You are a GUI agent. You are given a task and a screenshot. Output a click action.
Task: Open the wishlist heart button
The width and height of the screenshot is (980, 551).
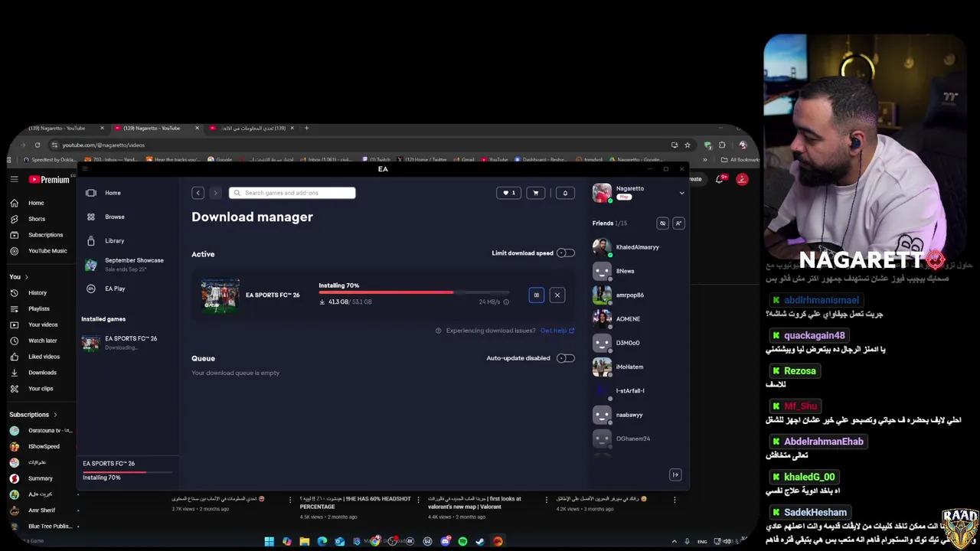[508, 193]
